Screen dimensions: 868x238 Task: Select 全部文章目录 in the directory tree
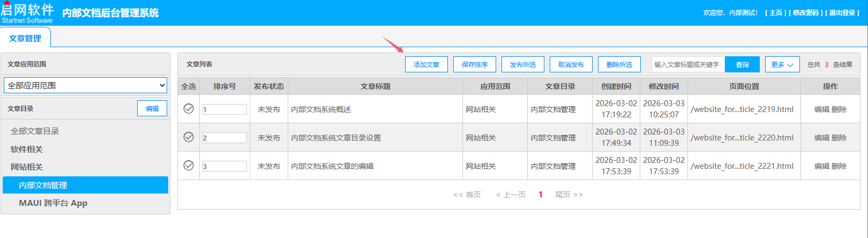click(x=35, y=131)
